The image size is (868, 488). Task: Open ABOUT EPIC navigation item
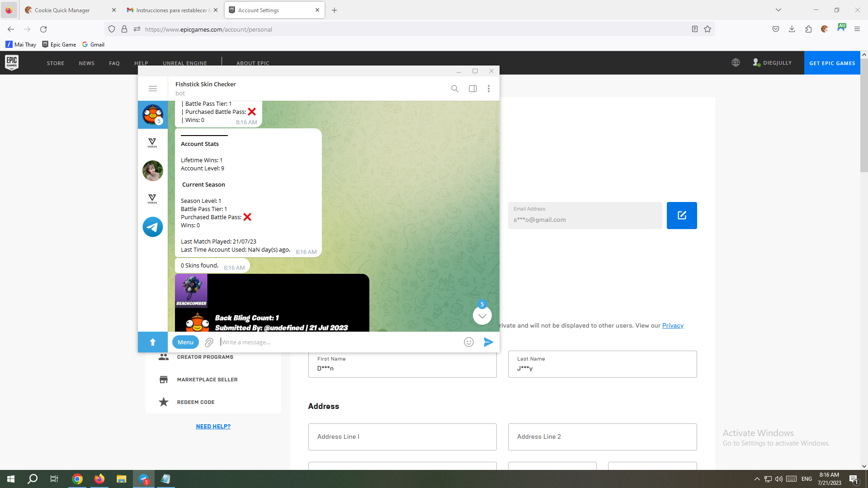(x=253, y=63)
